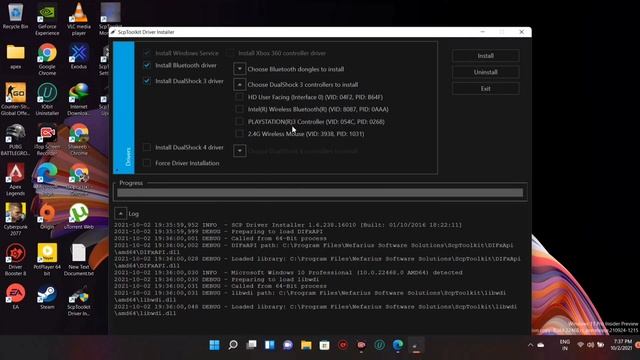Uncheck Install Bluetooth driver
Image resolution: width=640 pixels, height=360 pixels.
tap(147, 65)
